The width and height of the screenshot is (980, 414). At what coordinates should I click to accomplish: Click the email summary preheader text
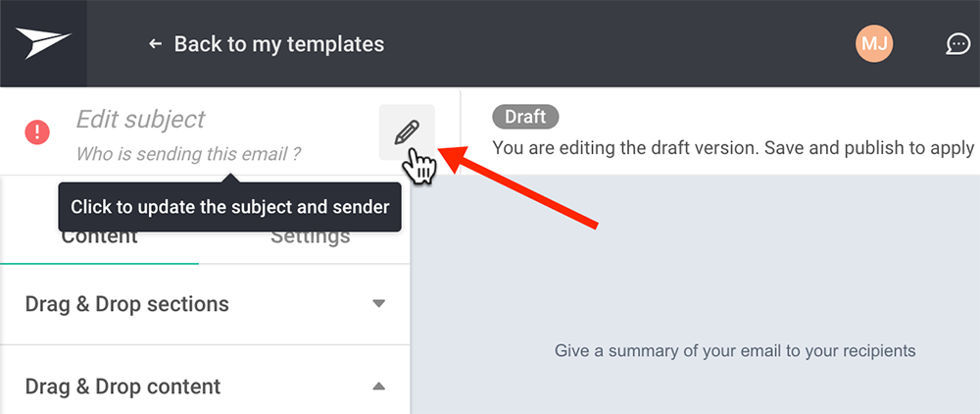[x=735, y=350]
